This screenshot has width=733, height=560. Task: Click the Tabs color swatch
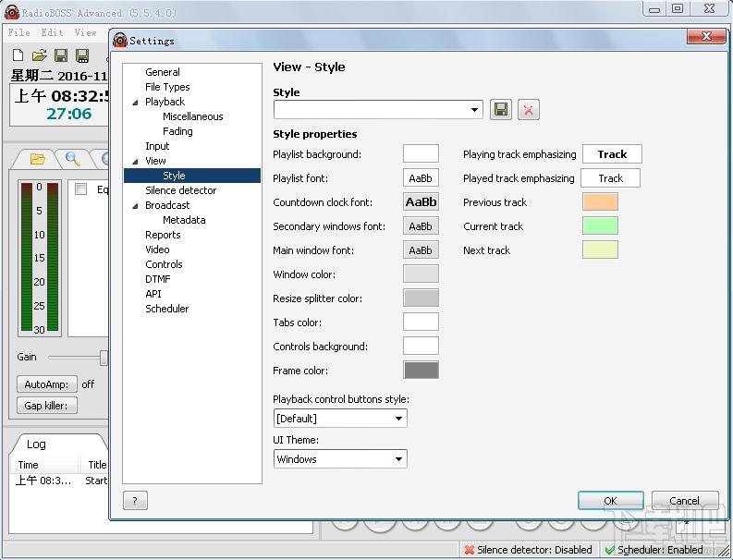tap(421, 323)
